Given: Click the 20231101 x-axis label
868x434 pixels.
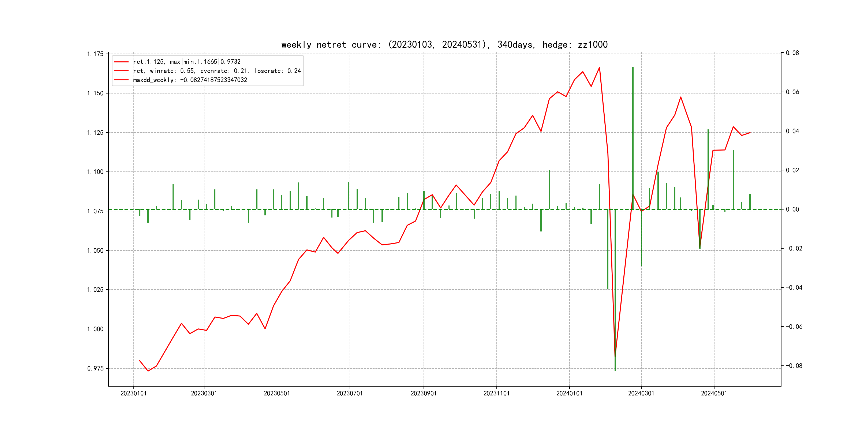Looking at the screenshot, I should pos(496,393).
